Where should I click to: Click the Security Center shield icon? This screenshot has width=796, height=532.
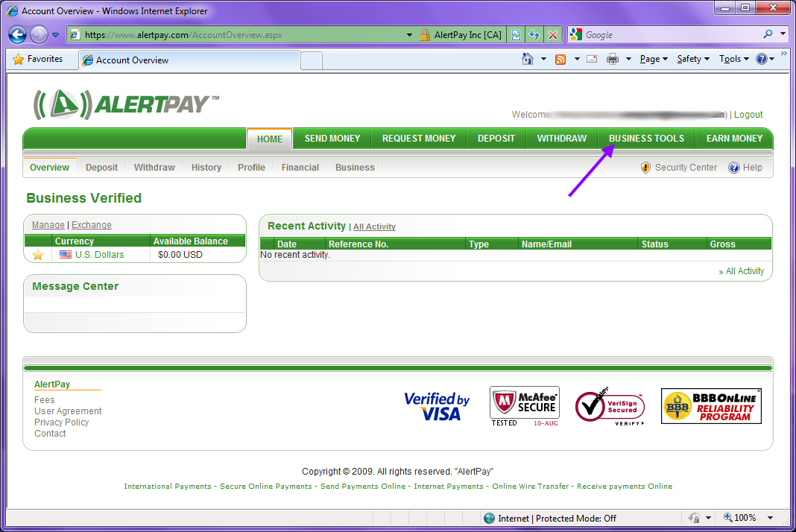click(x=645, y=168)
